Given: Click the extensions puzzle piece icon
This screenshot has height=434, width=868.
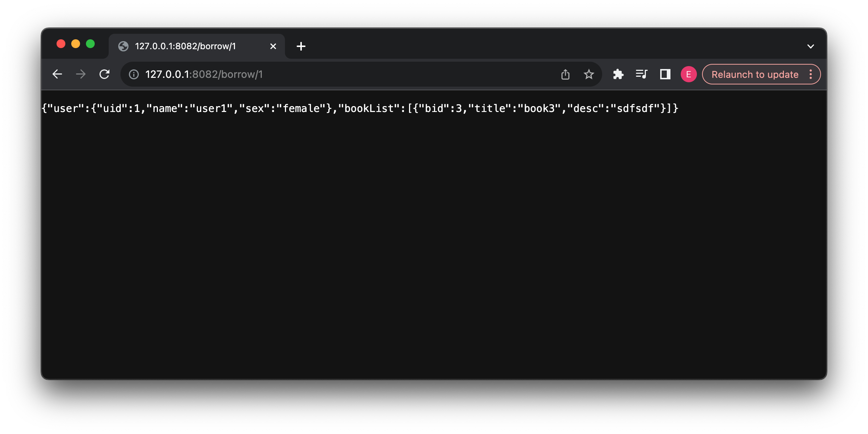Looking at the screenshot, I should point(618,75).
